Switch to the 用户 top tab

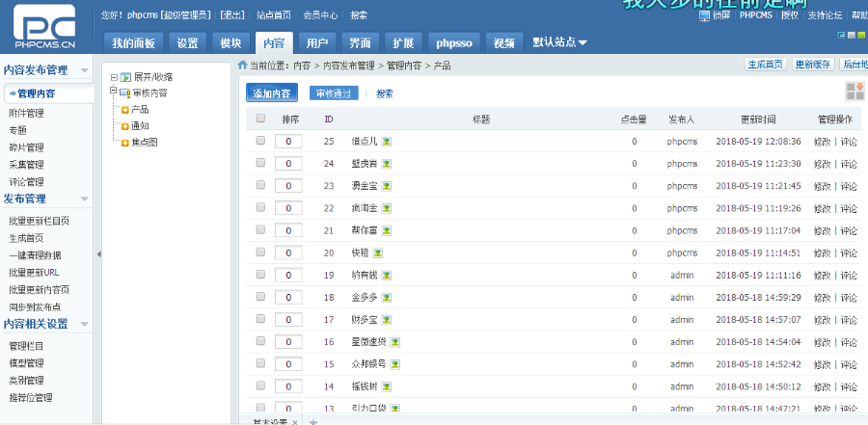coord(316,42)
